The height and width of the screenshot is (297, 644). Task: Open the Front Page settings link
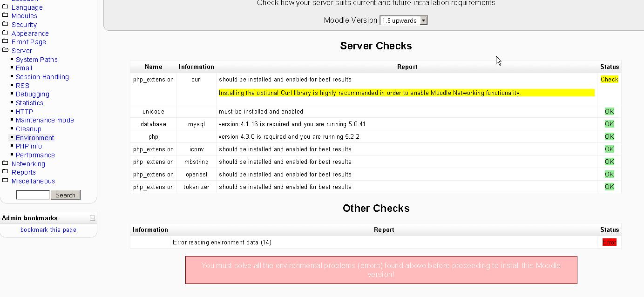29,42
